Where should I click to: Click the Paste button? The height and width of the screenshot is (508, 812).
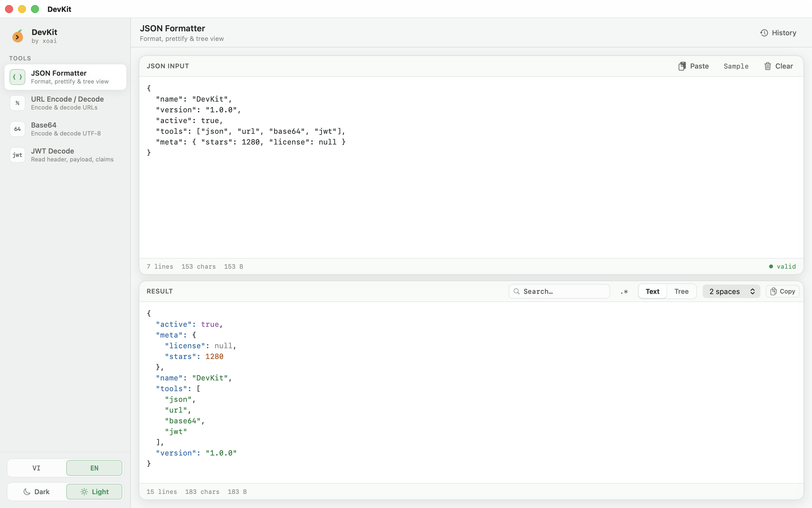click(x=694, y=66)
